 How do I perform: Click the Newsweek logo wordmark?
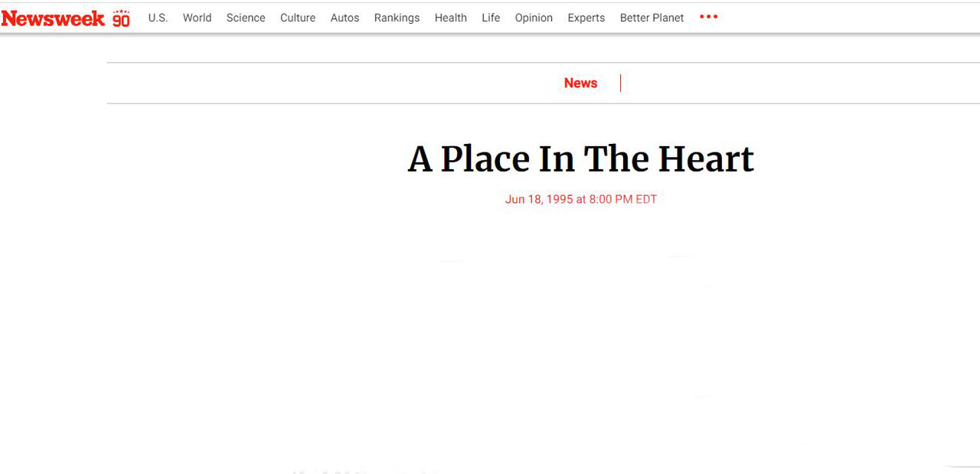[53, 18]
